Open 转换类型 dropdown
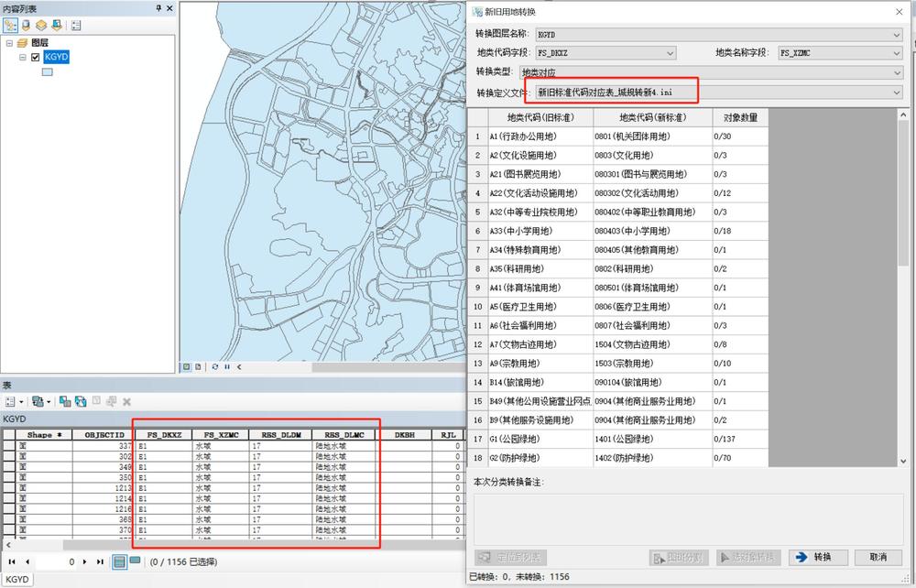This screenshot has width=916, height=588. point(896,73)
